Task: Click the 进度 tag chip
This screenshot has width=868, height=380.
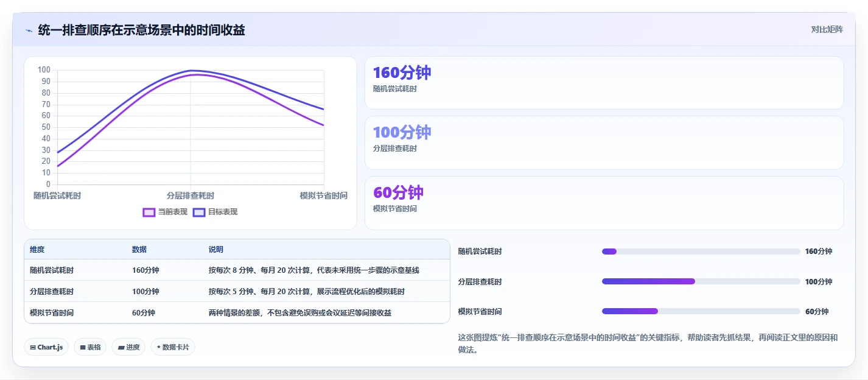Action: coord(128,347)
